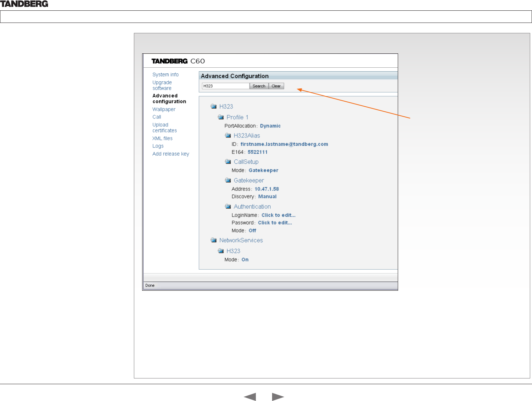The image size is (532, 401).
Task: Edit the E164 value 5522111
Action: point(258,152)
